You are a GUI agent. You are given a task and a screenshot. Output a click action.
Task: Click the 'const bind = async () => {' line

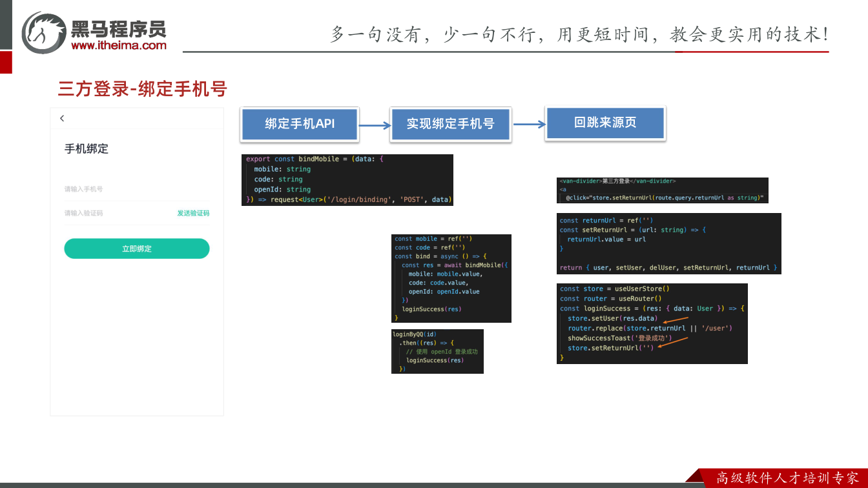click(x=440, y=256)
